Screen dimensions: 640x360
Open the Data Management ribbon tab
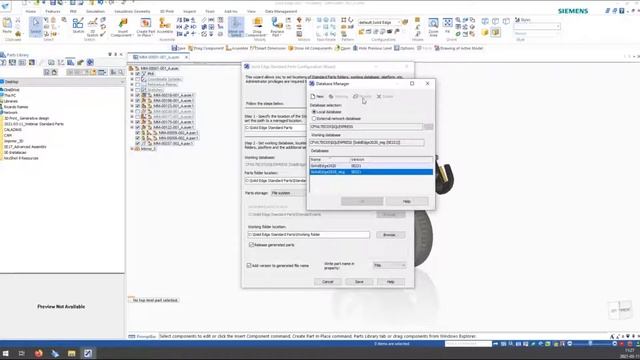pos(281,11)
